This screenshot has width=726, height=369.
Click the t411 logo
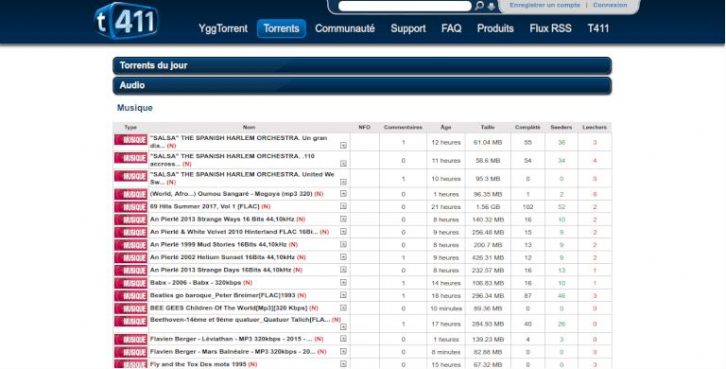tap(126, 21)
